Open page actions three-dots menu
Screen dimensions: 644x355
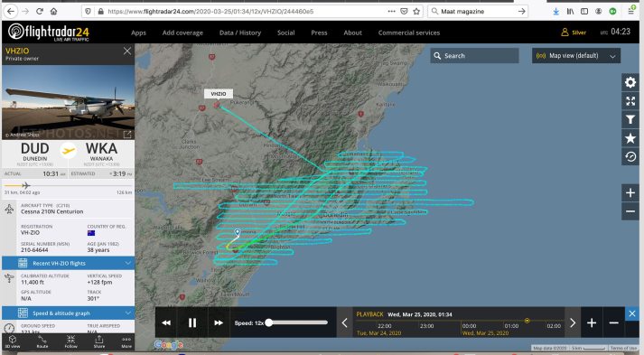pos(391,12)
